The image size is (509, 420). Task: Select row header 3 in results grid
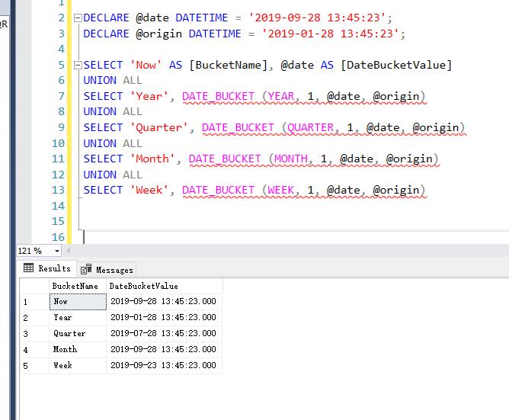[x=34, y=334]
